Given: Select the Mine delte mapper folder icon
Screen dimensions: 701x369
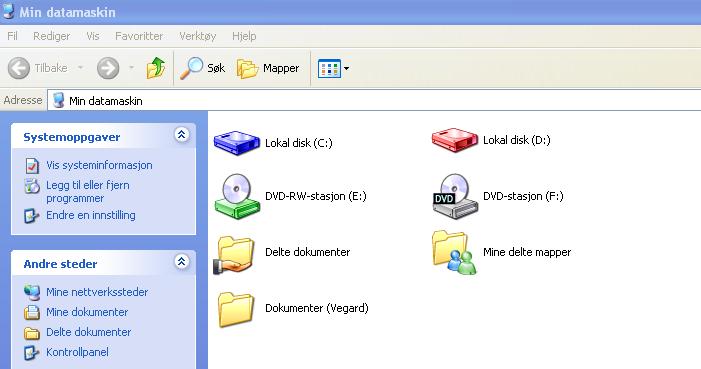Looking at the screenshot, I should (454, 252).
